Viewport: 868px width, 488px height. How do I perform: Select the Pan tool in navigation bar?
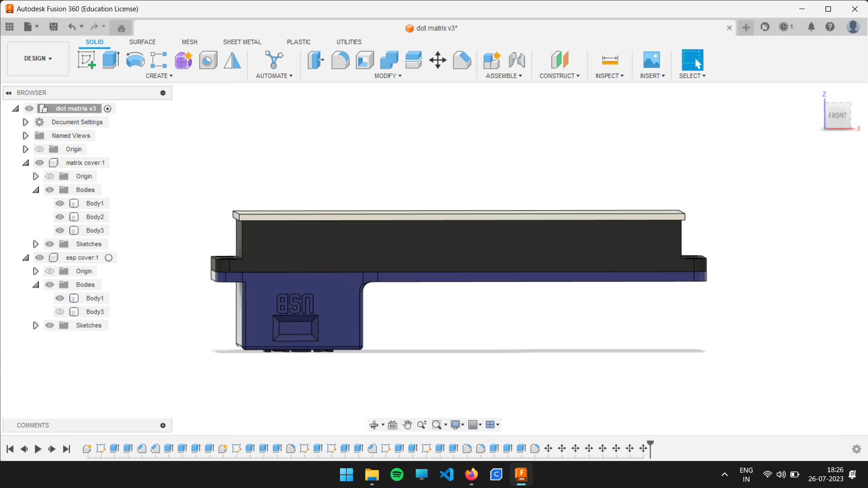pos(407,425)
